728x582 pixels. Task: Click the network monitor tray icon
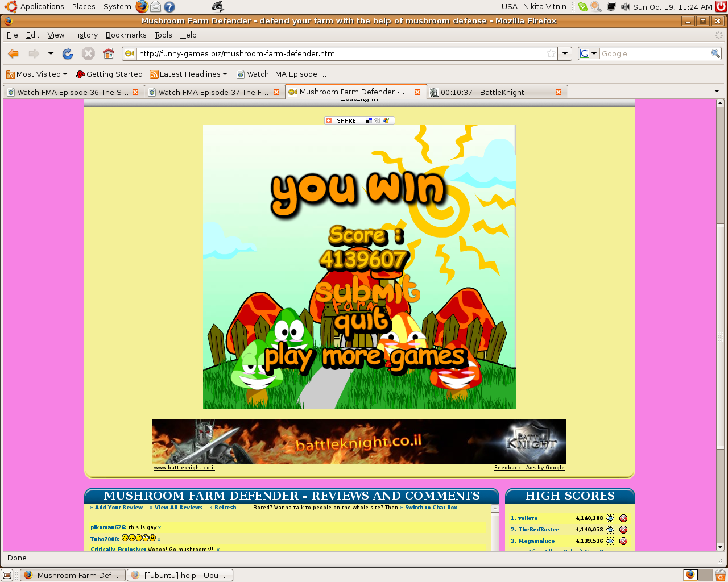pos(611,7)
